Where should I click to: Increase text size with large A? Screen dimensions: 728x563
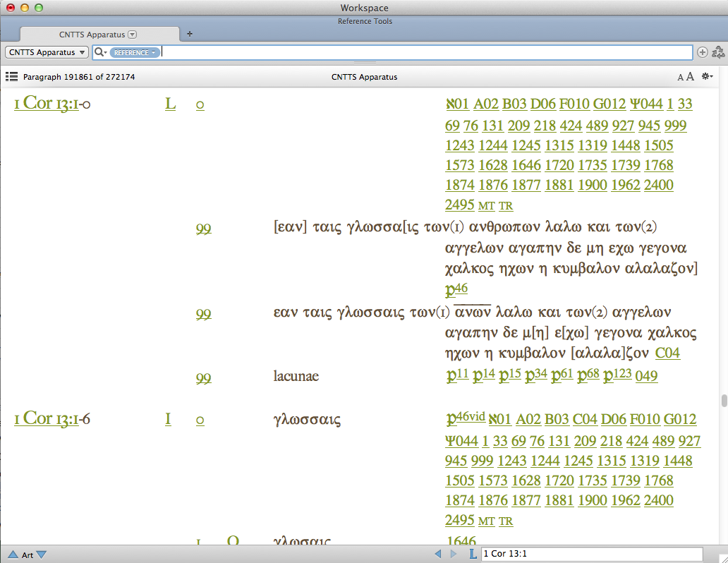[x=690, y=76]
